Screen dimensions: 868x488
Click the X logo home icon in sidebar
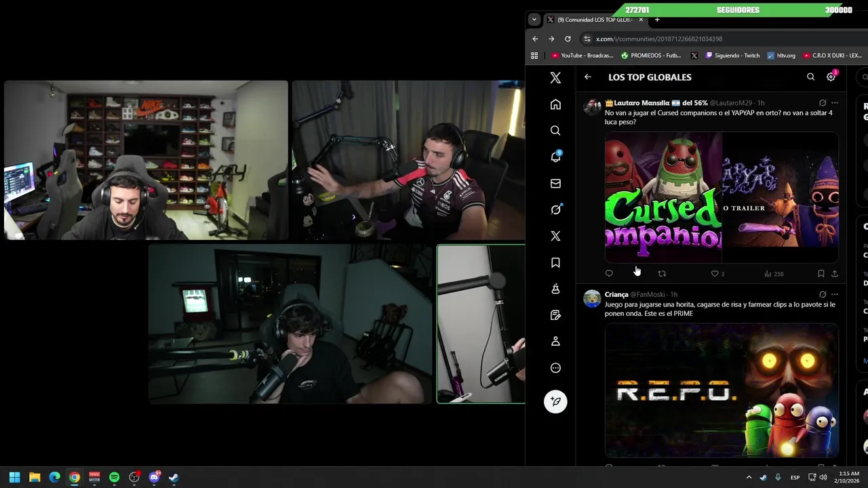coord(555,78)
